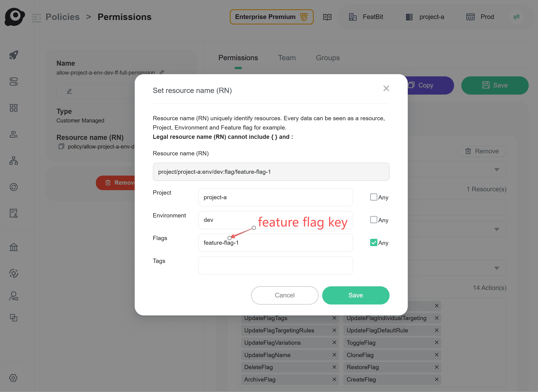The width and height of the screenshot is (538, 392).
Task: Expand the dropdown above 14 Action(s)
Action: pos(496,268)
